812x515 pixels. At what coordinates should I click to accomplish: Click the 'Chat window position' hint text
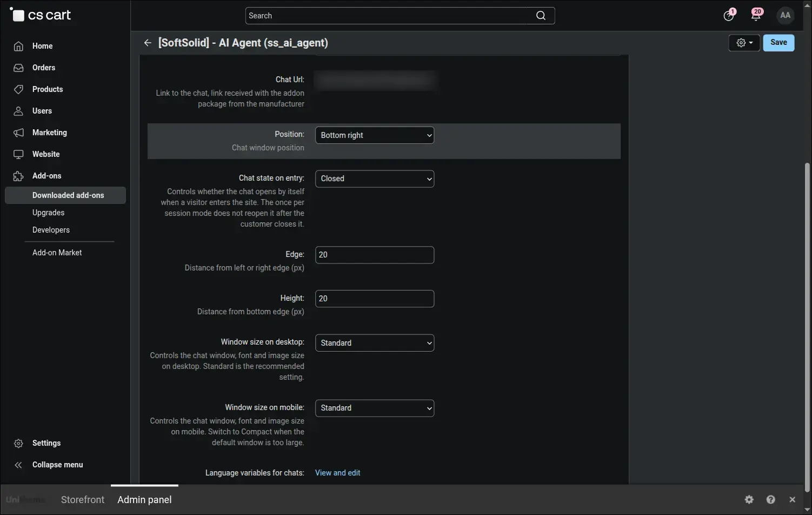268,148
